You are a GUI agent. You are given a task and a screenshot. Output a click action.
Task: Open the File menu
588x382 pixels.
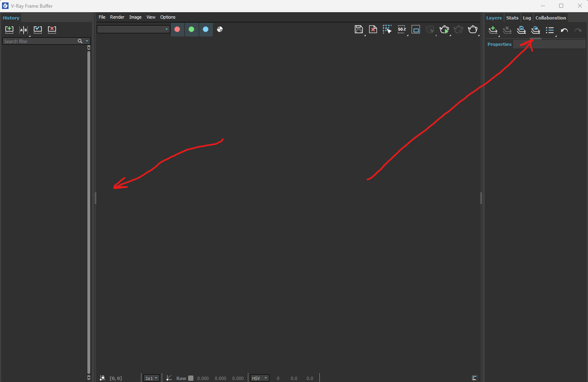click(102, 17)
